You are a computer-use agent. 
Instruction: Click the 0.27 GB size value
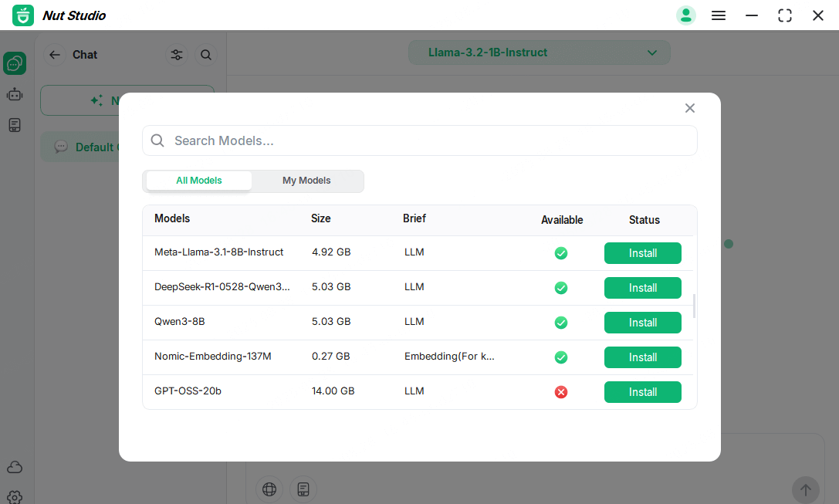tap(330, 357)
